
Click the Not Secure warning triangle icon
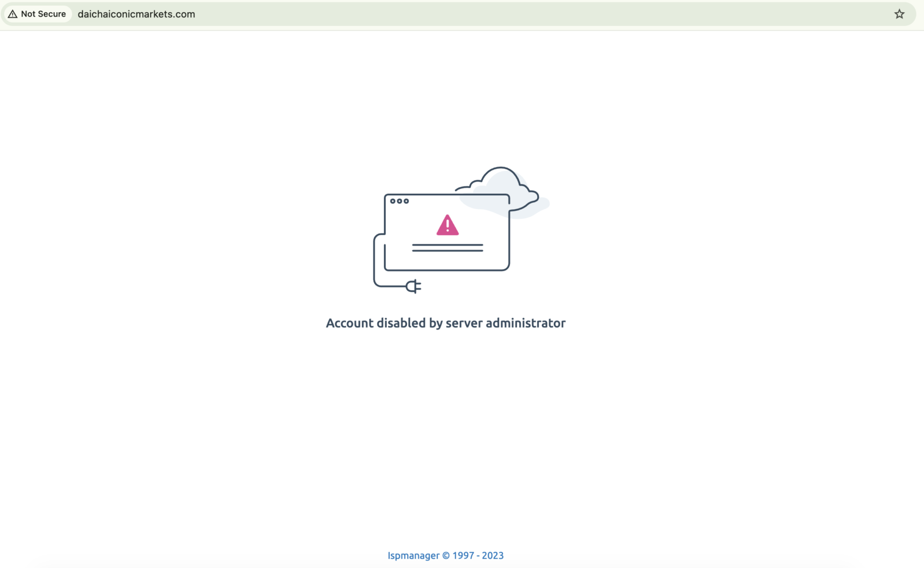13,14
